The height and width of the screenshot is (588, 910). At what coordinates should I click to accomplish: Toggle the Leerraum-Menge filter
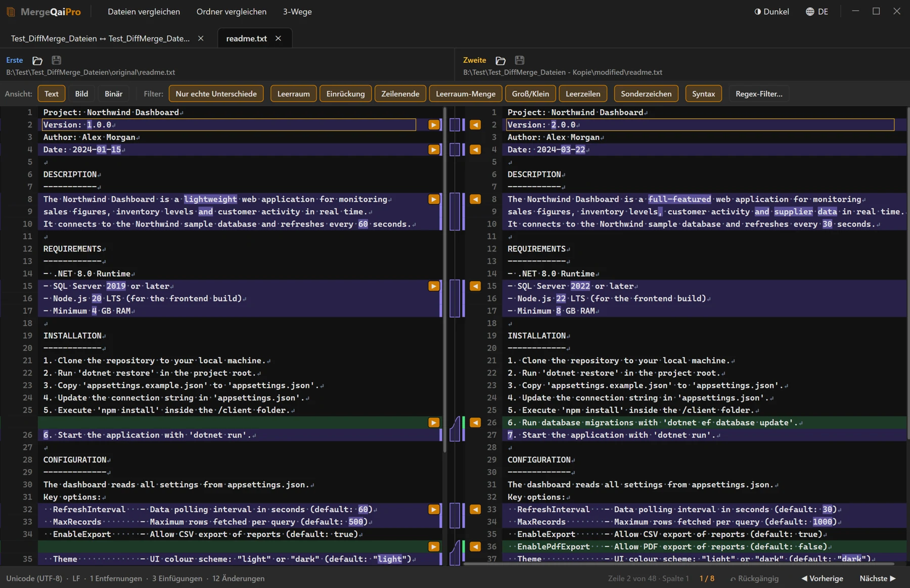(466, 94)
